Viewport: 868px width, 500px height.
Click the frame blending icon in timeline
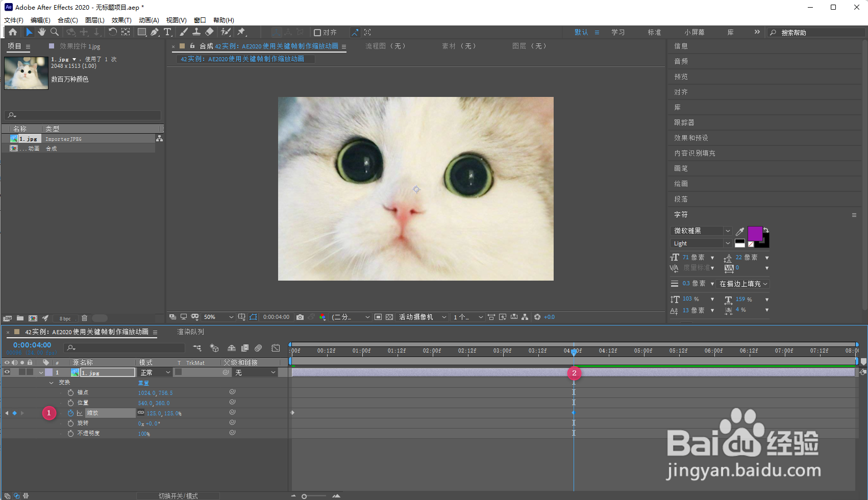[x=245, y=348]
